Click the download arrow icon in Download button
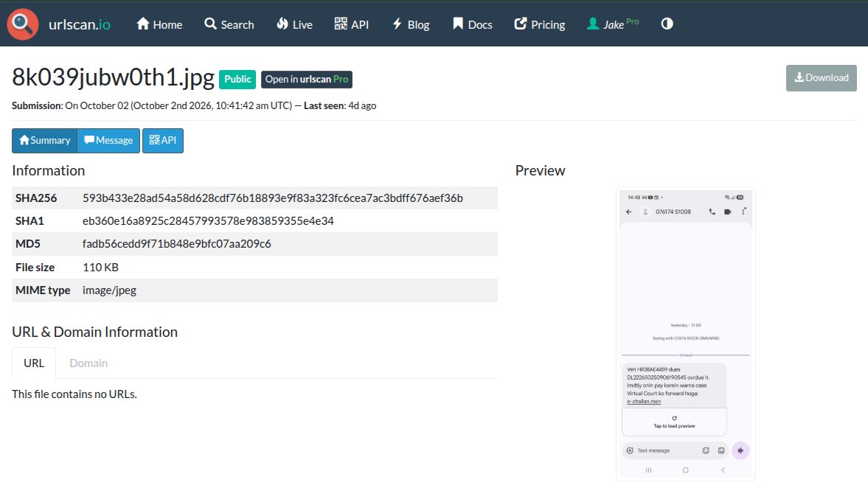868x502 pixels. pyautogui.click(x=799, y=77)
